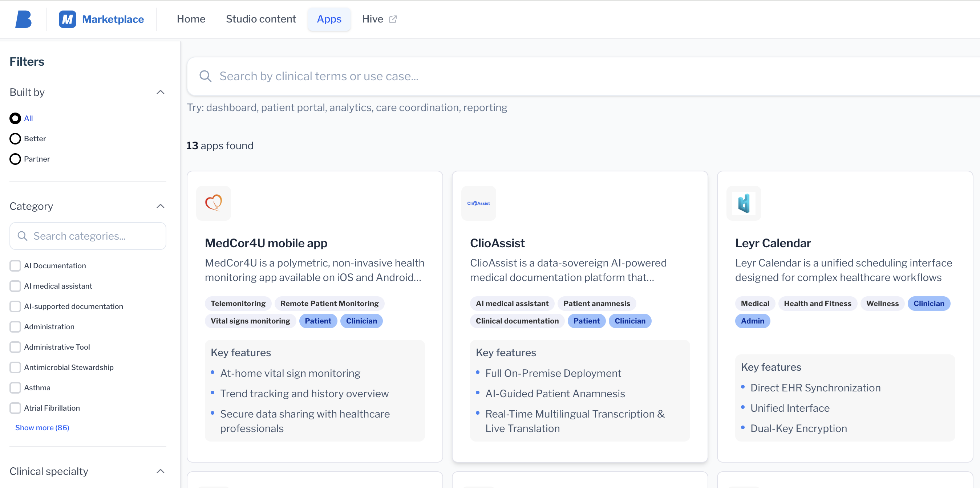Click the Marketplace 'M' logo icon
The height and width of the screenshot is (488, 980).
(x=67, y=19)
